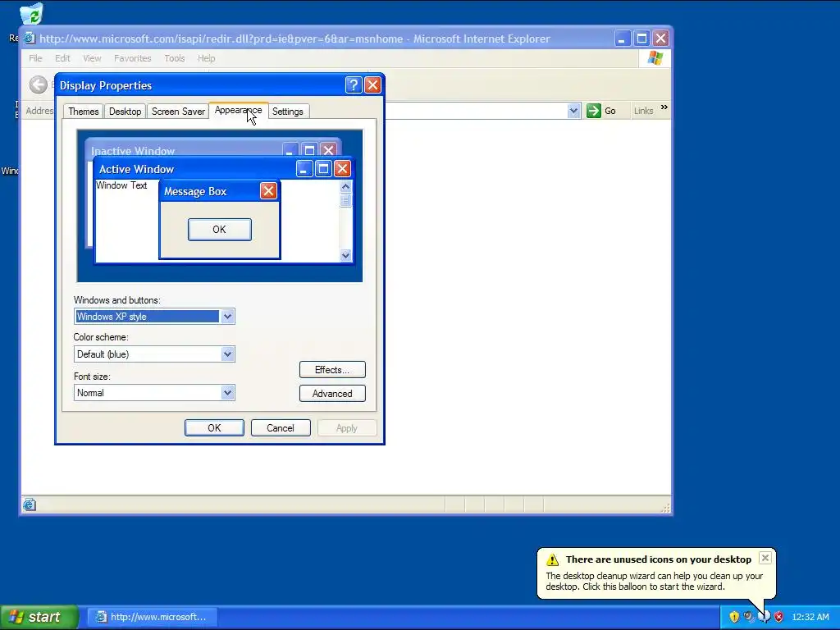The image size is (840, 630).
Task: Click the Recycle Bin desktop icon
Action: pyautogui.click(x=32, y=14)
